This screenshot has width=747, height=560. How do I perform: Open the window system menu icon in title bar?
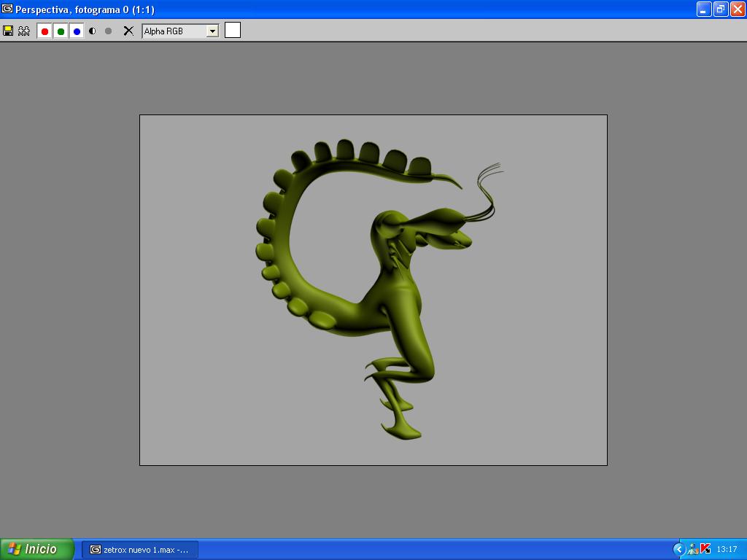7,9
